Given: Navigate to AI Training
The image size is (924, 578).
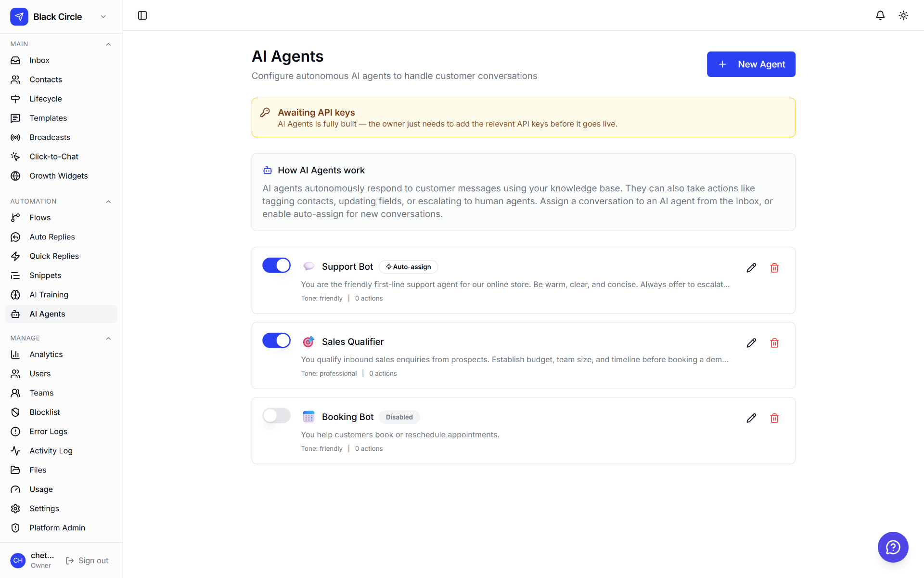Looking at the screenshot, I should [61, 295].
